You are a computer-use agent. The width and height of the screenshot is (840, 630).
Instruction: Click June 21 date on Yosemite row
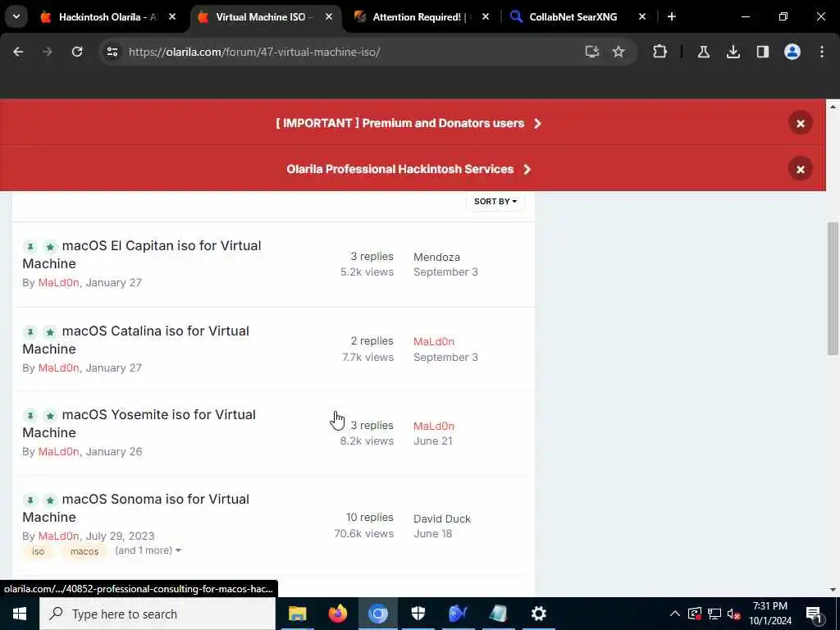click(433, 441)
